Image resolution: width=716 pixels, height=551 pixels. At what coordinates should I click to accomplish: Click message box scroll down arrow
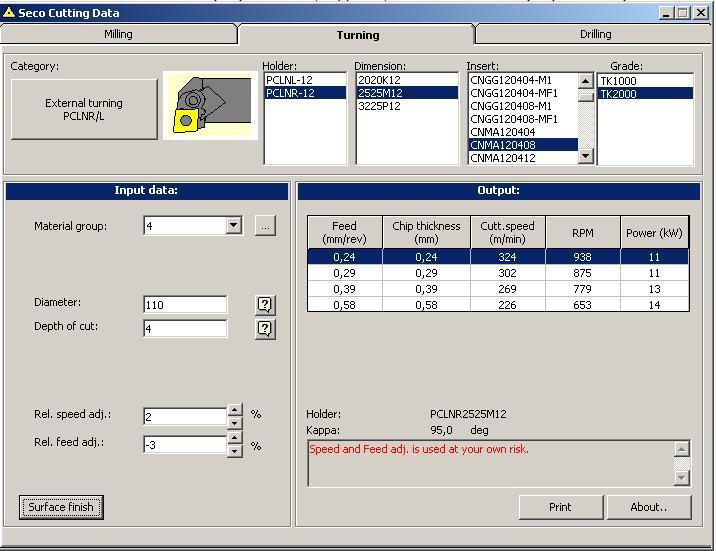click(x=681, y=478)
